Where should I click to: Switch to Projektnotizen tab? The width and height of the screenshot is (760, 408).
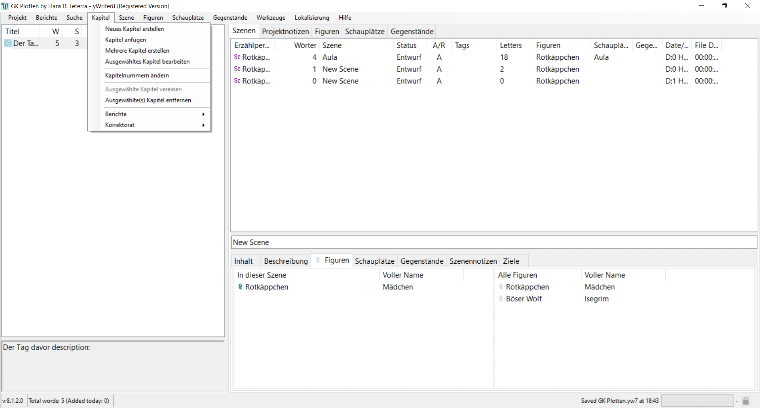pos(285,31)
